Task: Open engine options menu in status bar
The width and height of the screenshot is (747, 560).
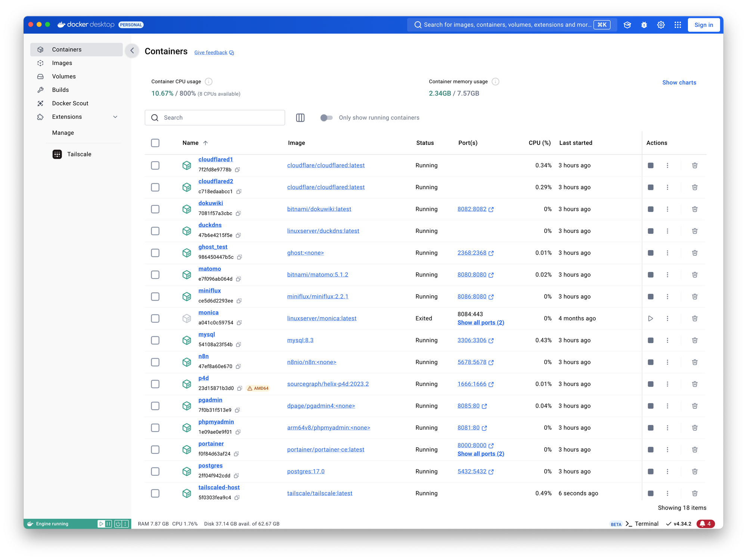Action: [x=125, y=524]
